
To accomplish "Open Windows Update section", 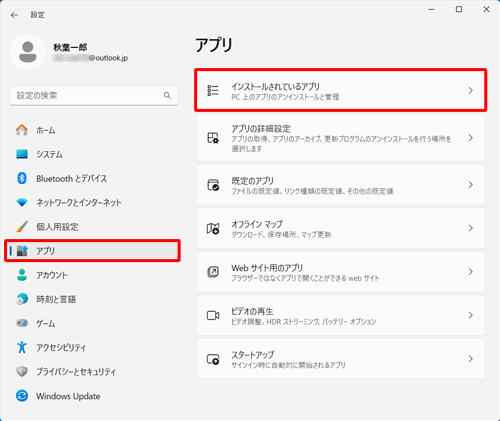I will pos(93,396).
